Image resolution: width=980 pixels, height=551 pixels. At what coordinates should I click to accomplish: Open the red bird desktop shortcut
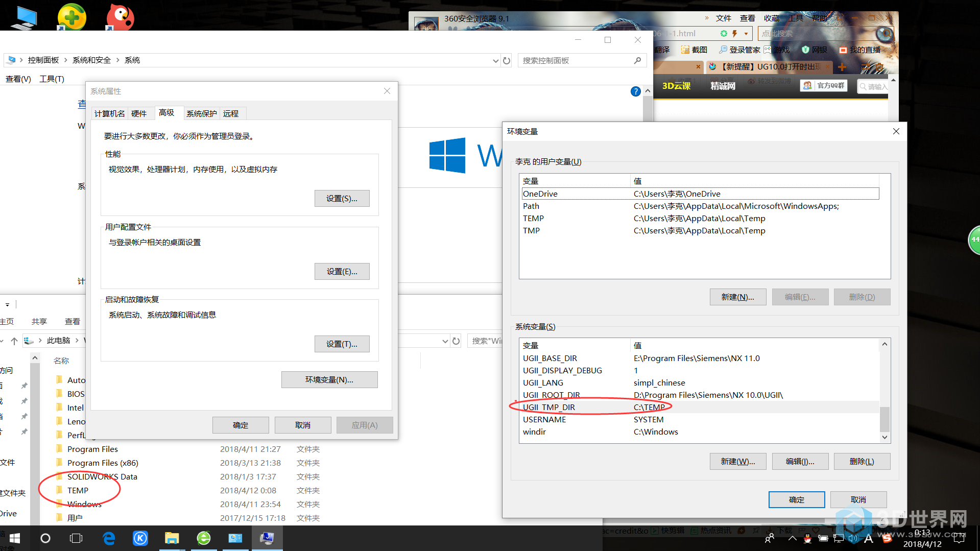click(x=120, y=16)
